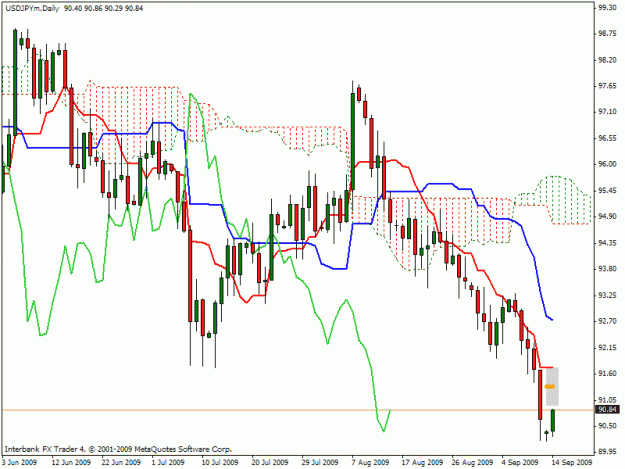Click the 12 Jun 2009 date label
Viewport: 625px width, 469px height.
(71, 462)
